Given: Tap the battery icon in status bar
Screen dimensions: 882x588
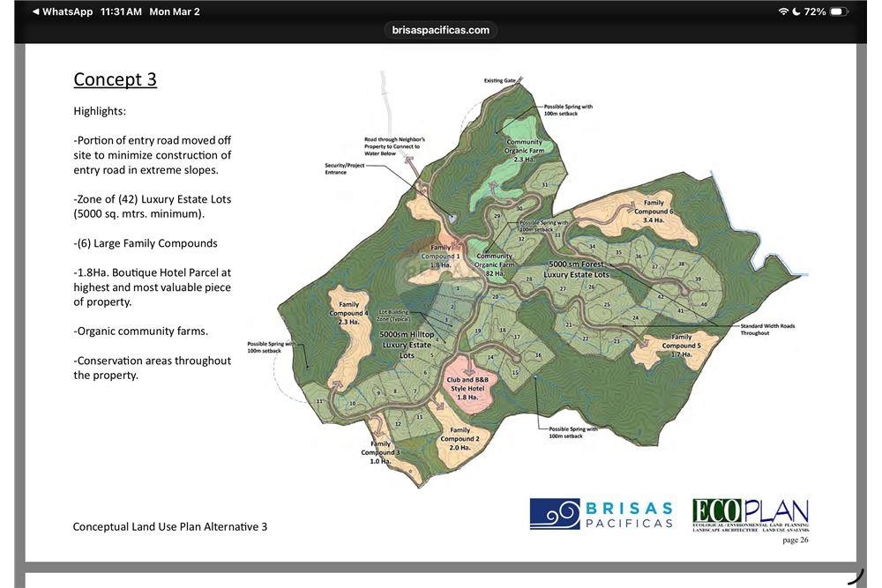Looking at the screenshot, I should pyautogui.click(x=839, y=11).
